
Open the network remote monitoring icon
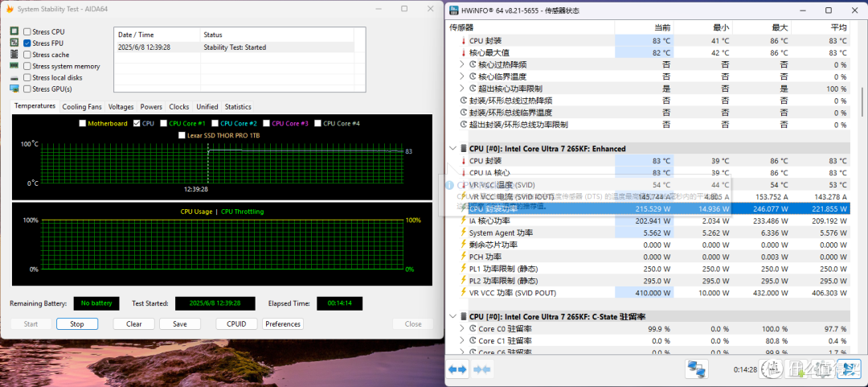pyautogui.click(x=696, y=368)
